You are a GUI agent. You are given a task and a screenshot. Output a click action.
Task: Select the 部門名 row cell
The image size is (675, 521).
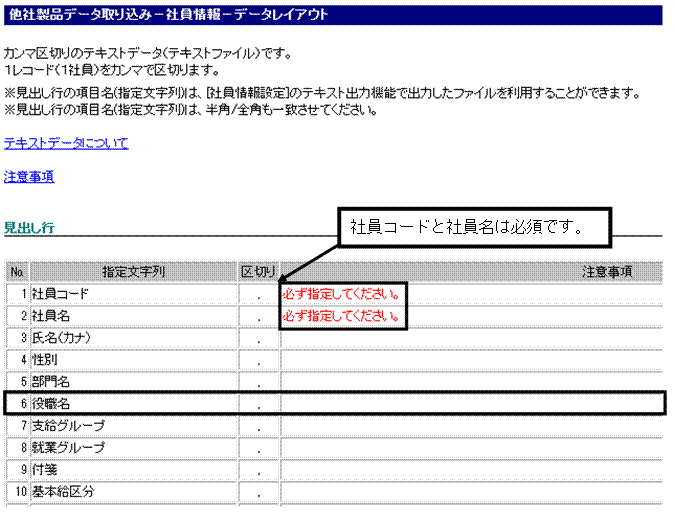[134, 382]
